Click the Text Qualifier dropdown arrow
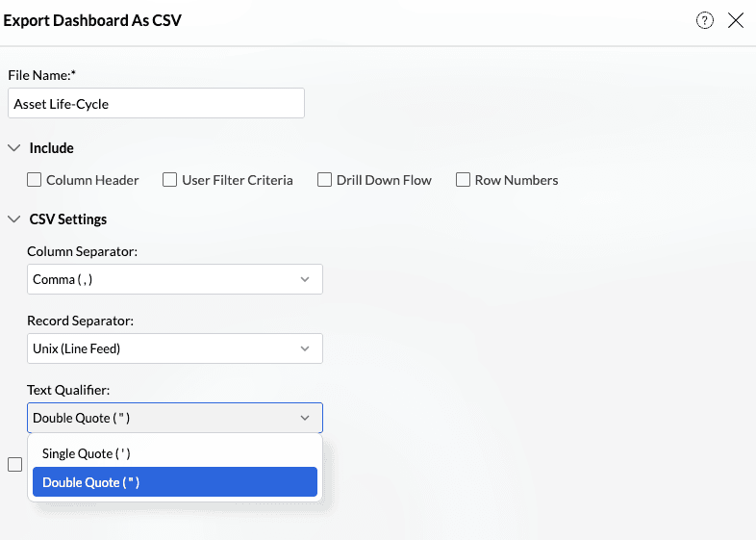The width and height of the screenshot is (756, 540). [305, 418]
